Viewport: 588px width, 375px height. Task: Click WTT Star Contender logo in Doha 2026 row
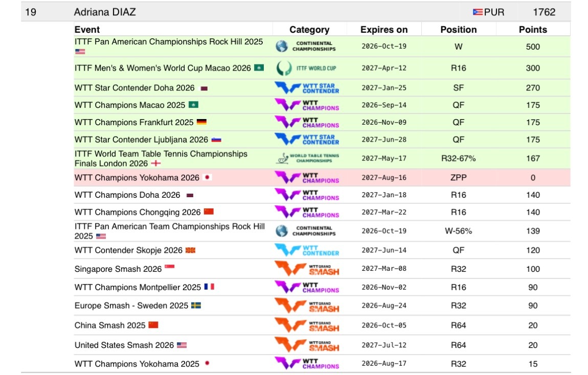307,88
